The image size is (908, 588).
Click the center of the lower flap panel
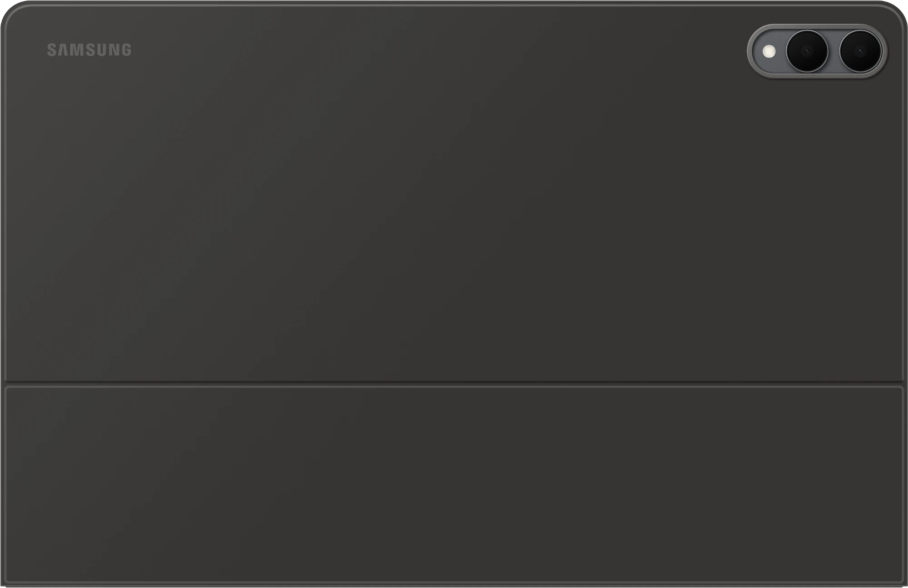454,485
